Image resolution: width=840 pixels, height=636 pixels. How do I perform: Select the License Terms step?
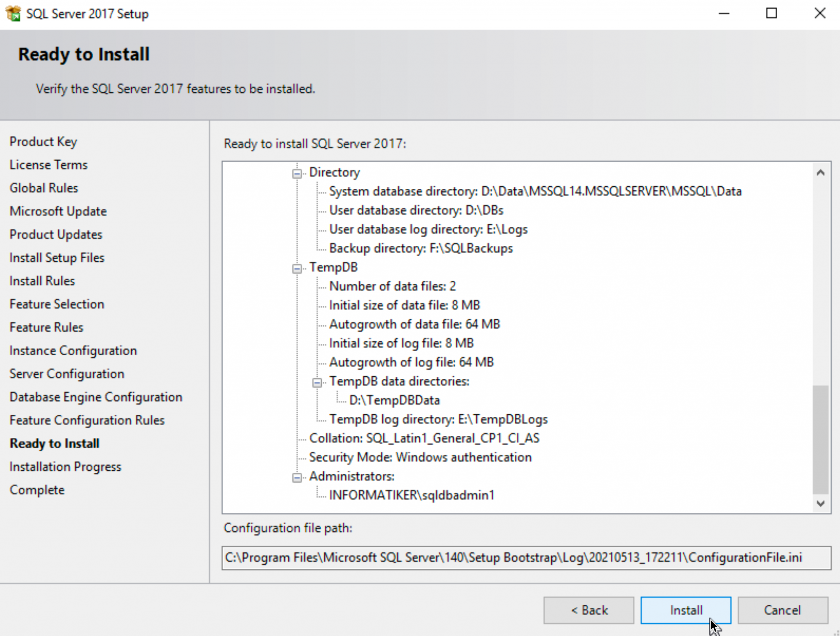(x=48, y=165)
